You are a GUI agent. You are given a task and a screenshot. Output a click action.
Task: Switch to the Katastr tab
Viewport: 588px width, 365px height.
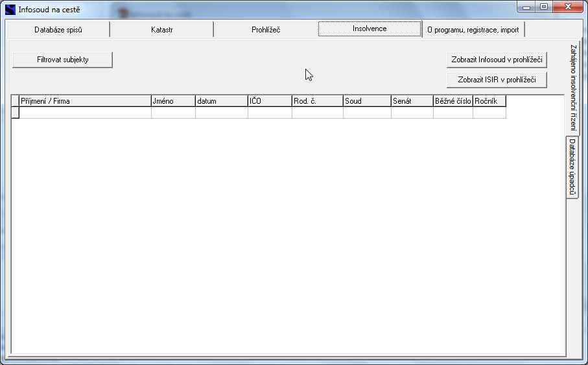[161, 30]
